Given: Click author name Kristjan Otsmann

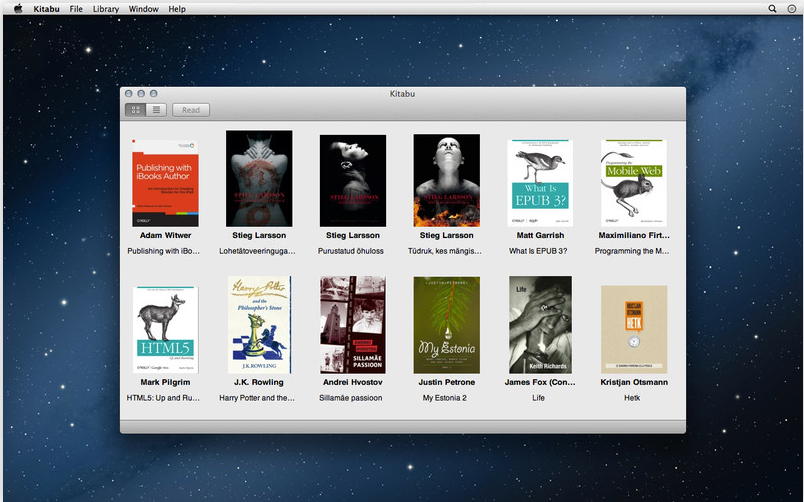Looking at the screenshot, I should click(634, 383).
